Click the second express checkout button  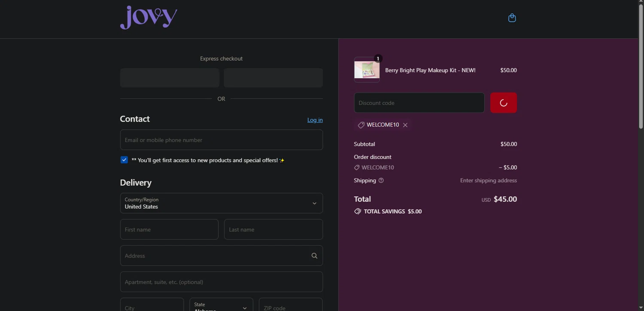click(273, 78)
